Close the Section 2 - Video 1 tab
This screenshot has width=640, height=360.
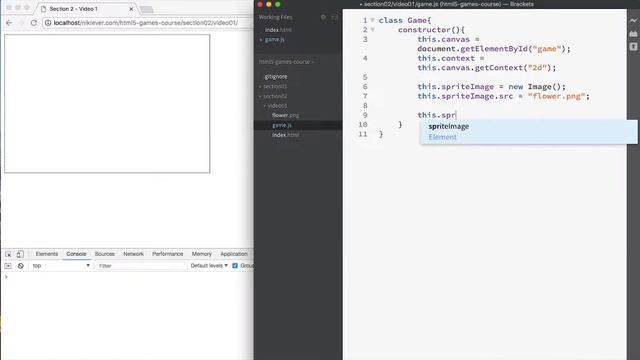[131, 9]
